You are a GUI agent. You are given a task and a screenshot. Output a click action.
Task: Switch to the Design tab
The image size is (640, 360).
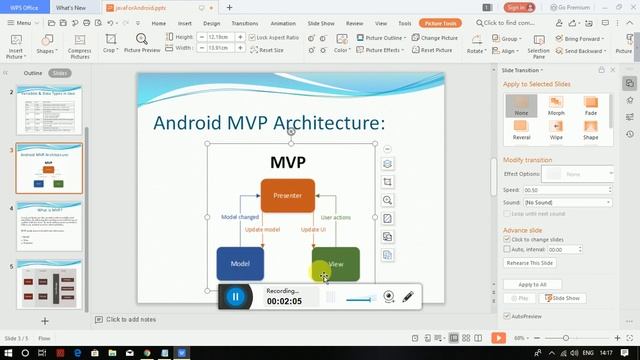tap(211, 23)
